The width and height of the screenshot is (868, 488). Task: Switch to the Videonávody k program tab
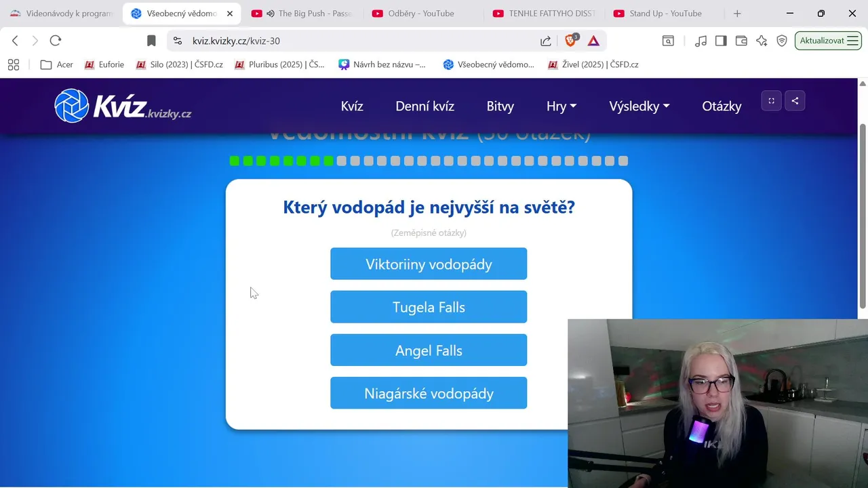click(x=60, y=14)
